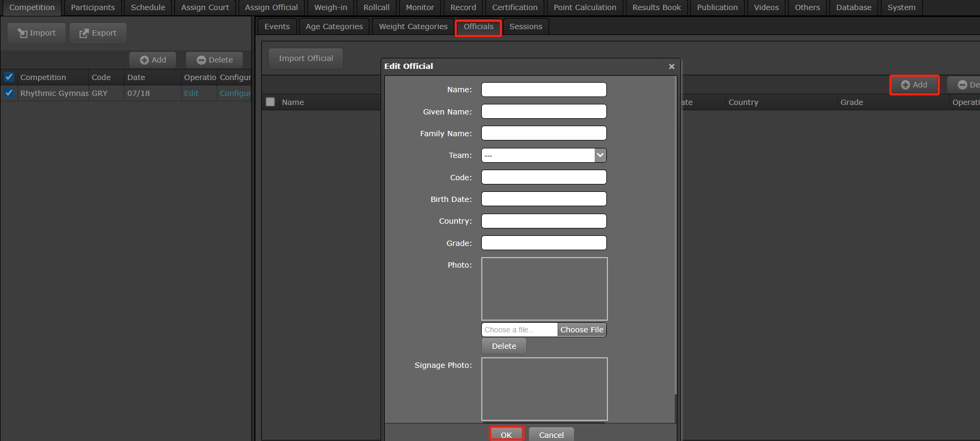Click the dialog vertical scrollbar
The image size is (980, 441).
(675, 239)
